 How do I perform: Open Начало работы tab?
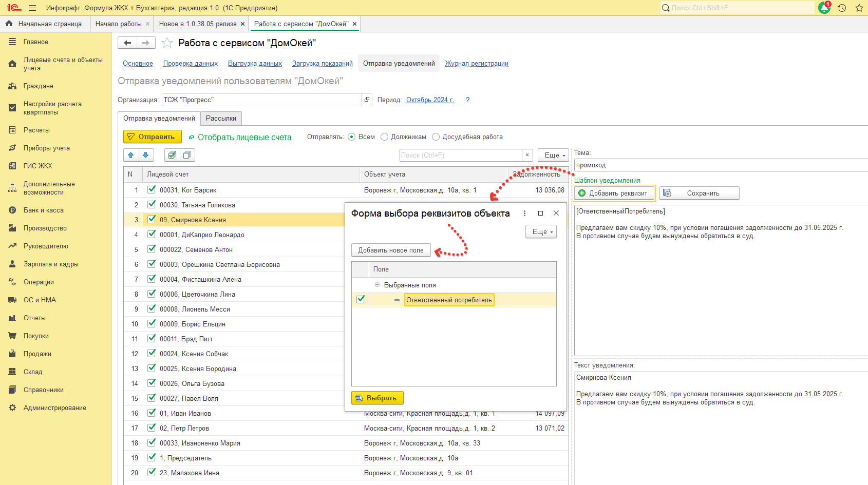(119, 24)
